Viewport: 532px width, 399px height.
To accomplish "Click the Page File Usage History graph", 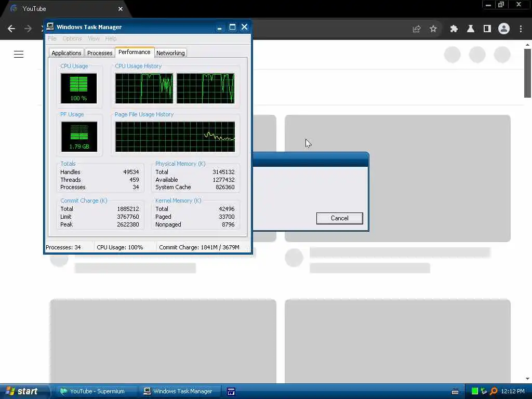I will (x=175, y=137).
